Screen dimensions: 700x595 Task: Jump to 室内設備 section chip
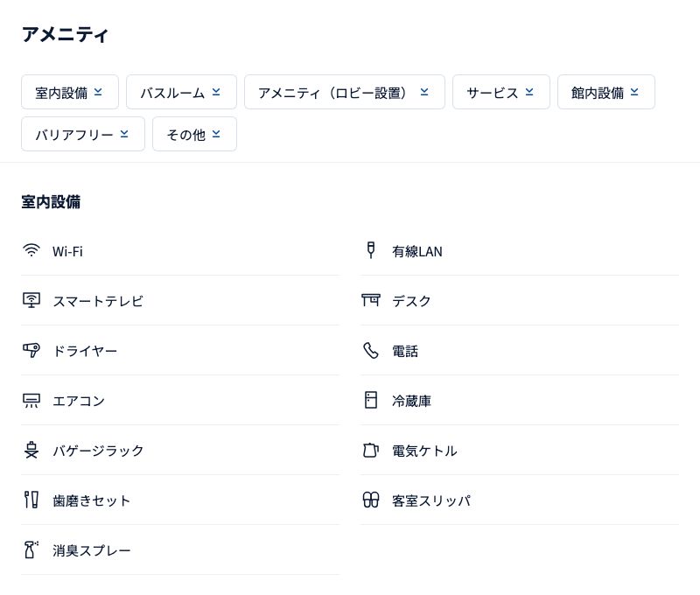(x=70, y=92)
